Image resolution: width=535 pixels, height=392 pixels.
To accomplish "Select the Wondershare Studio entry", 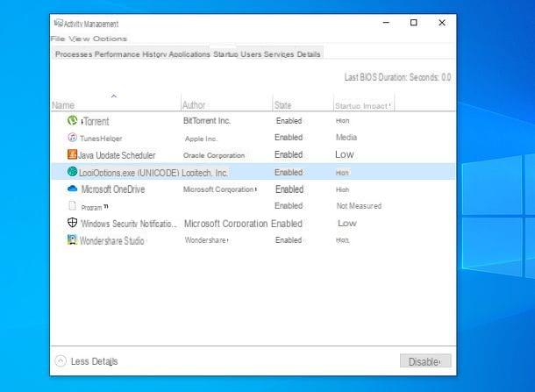I will 112,240.
